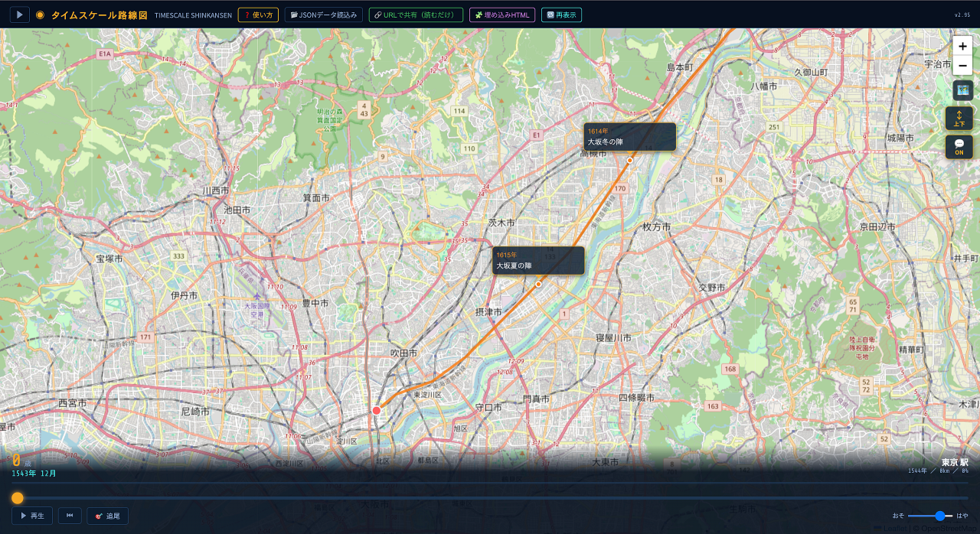The width and height of the screenshot is (980, 534).
Task: Click the 再表示 redisplay button
Action: (561, 15)
